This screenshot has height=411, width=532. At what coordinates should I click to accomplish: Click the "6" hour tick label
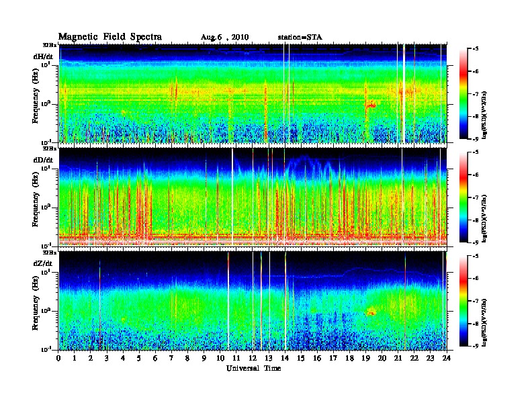[x=155, y=359]
